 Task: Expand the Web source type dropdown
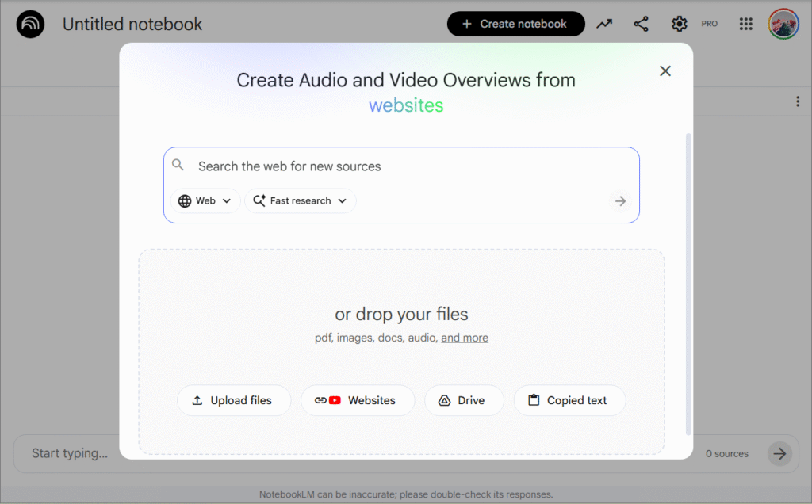click(205, 201)
